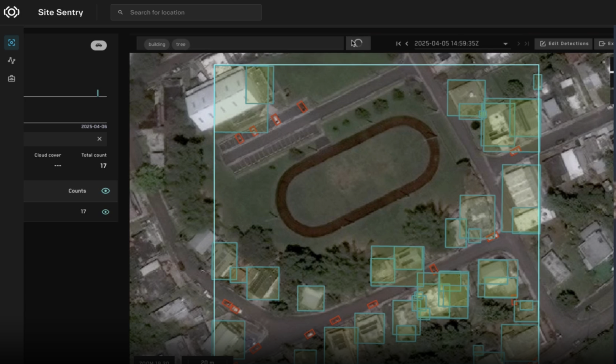Click the timeline spike marker on the chart
Screen dimensions: 616x364
coord(98,93)
